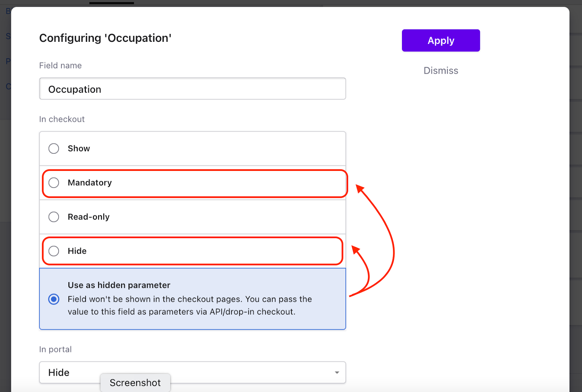Click the In portal dropdown caret arrow
Screen dimensions: 582x392
coord(337,372)
